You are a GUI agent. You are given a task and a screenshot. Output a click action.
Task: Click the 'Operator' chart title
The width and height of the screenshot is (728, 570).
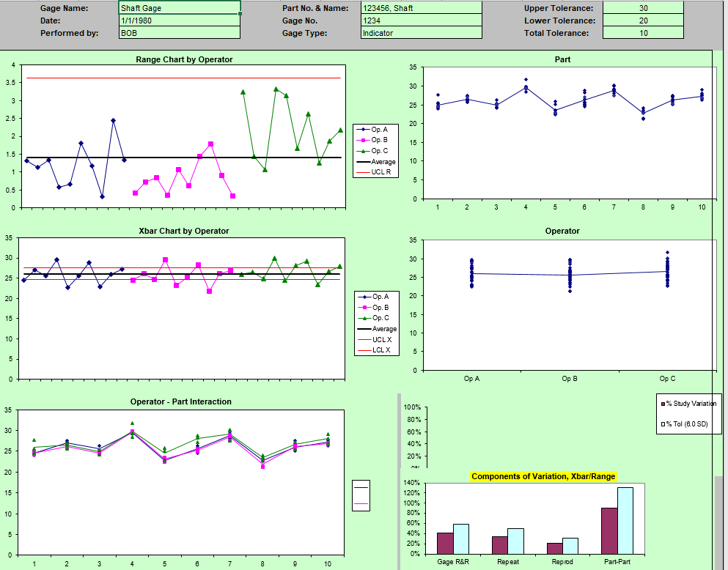(x=562, y=231)
